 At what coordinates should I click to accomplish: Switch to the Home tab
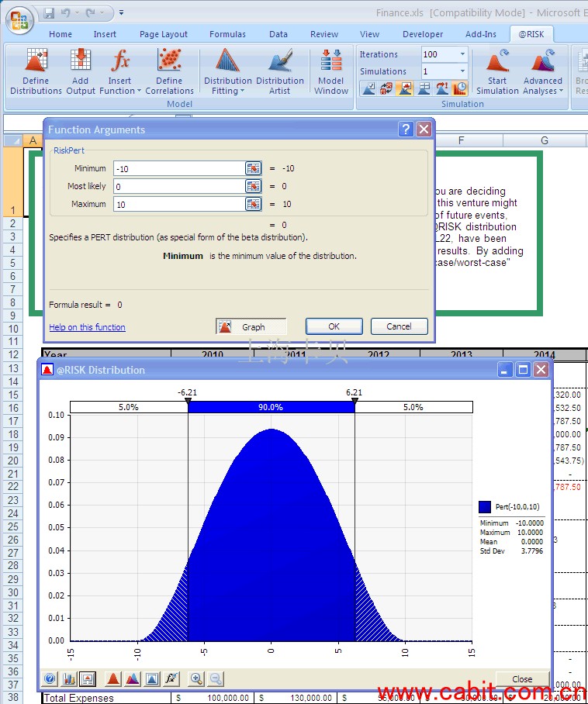(61, 34)
